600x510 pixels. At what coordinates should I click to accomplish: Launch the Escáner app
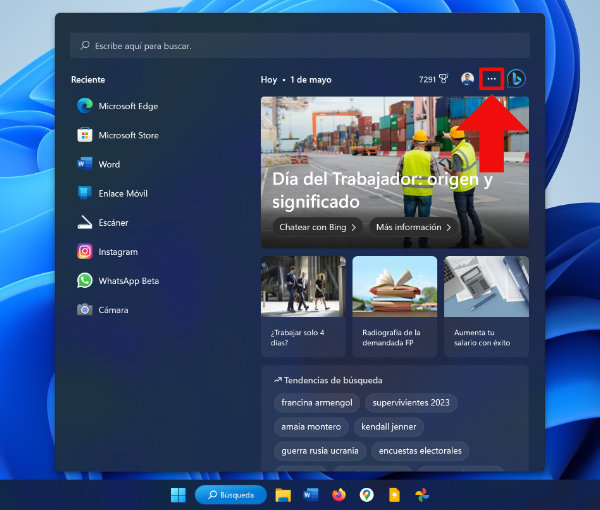(x=103, y=222)
